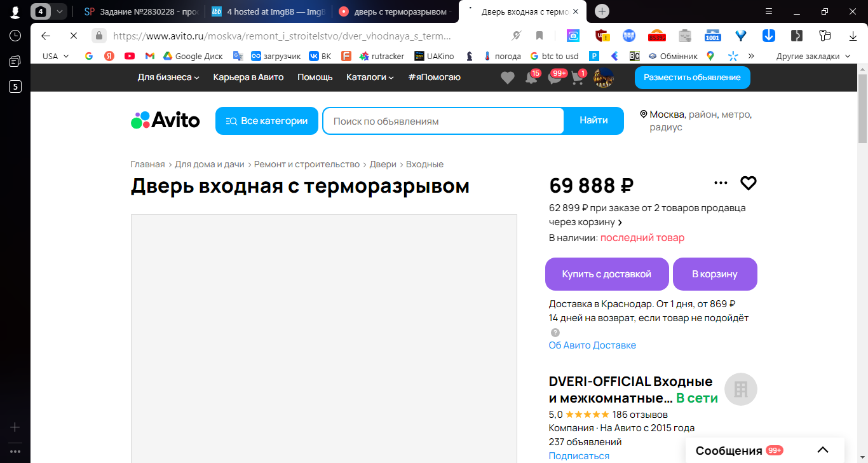This screenshot has width=868, height=463.
Task: Open Все категории dropdown button
Action: [x=267, y=121]
